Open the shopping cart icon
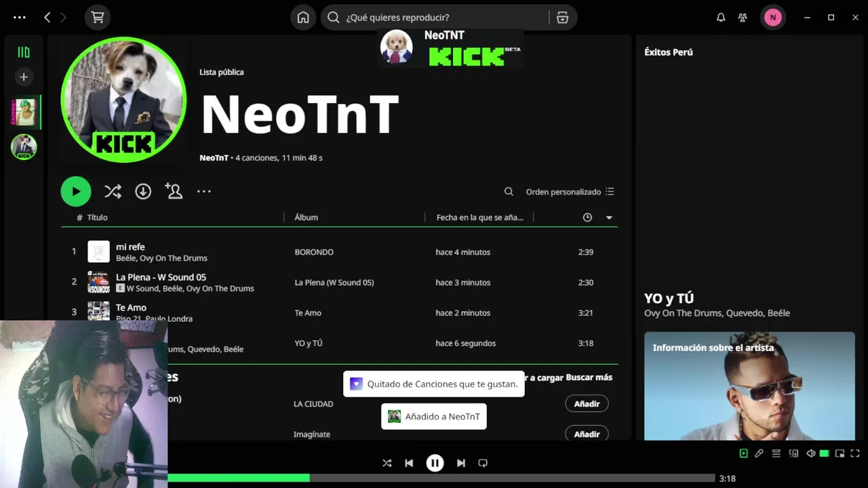This screenshot has height=488, width=868. 98,18
